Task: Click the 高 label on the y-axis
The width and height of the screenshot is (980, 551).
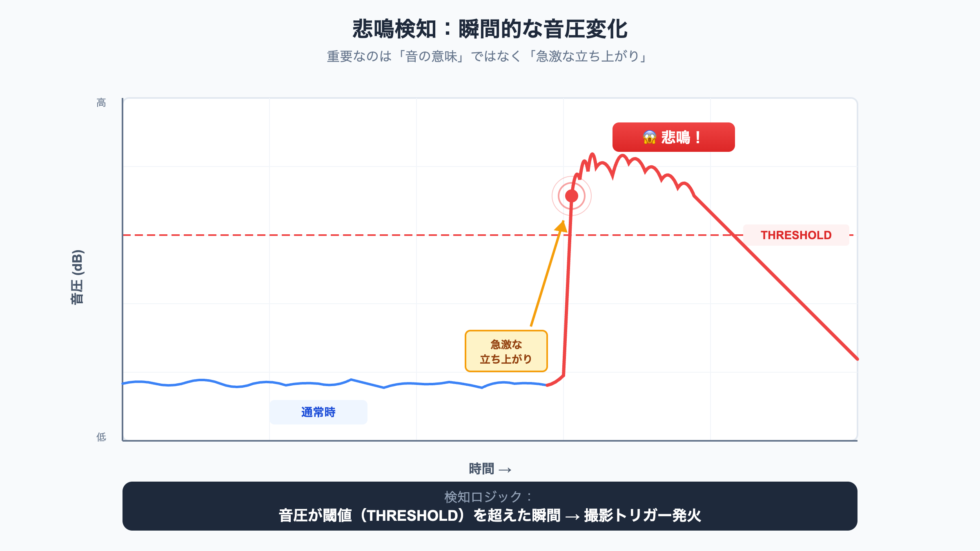Action: click(x=101, y=102)
